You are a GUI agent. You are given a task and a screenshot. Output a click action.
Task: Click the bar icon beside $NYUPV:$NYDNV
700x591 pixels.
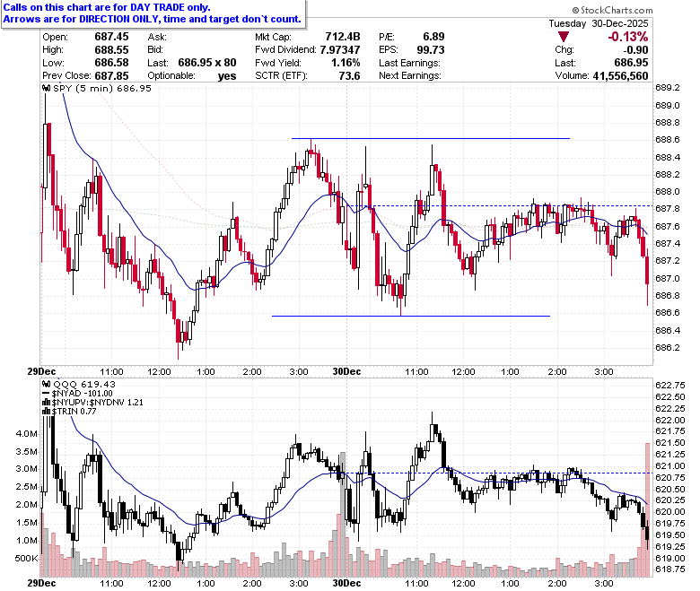(x=46, y=403)
